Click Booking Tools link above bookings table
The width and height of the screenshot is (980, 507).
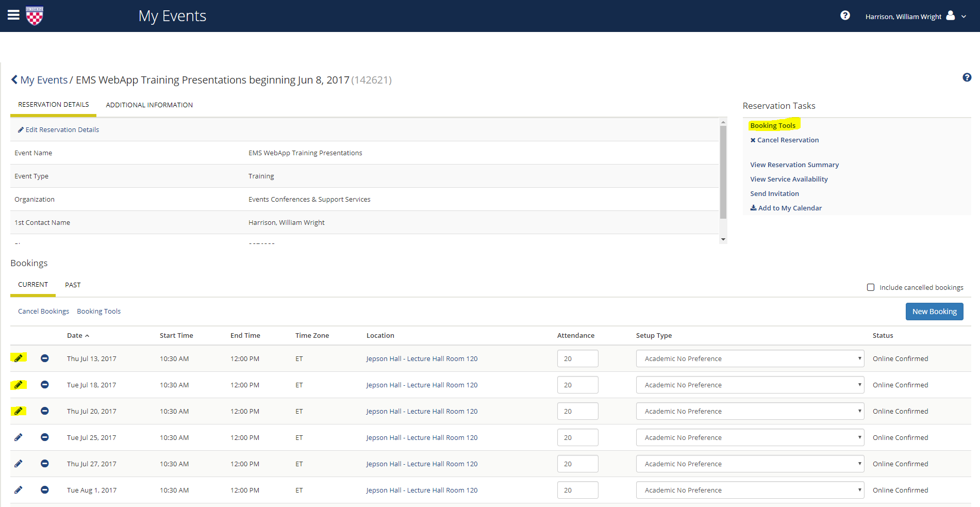98,312
